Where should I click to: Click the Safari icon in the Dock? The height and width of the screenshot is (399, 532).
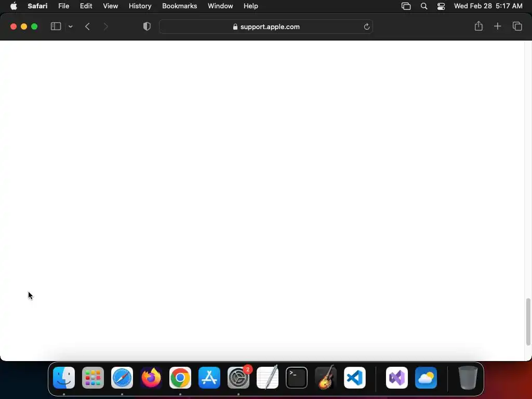click(x=122, y=378)
